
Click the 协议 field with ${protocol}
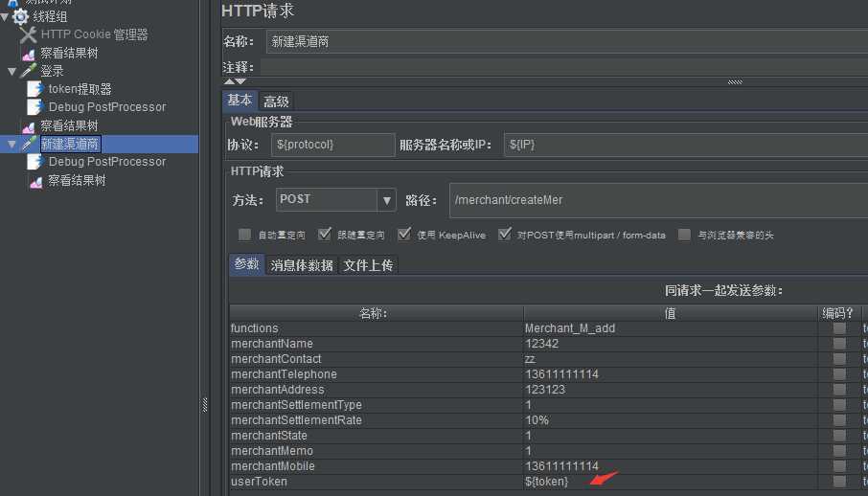[x=333, y=145]
